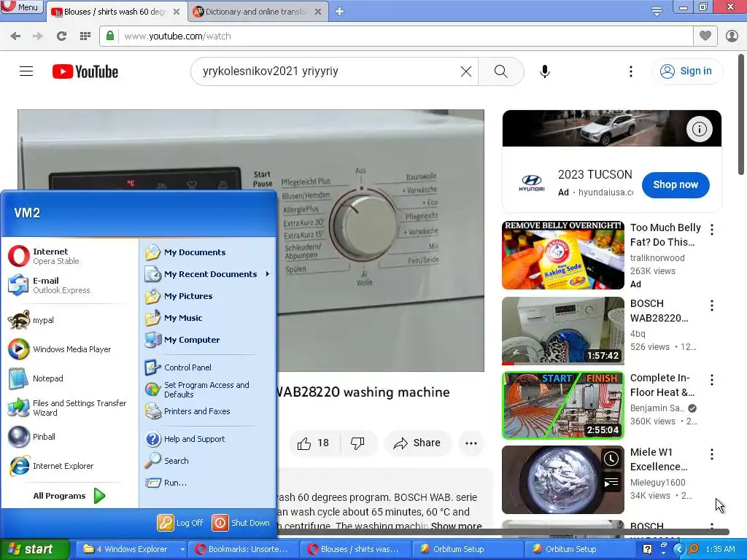Viewport: 747px width, 560px height.
Task: Open Search from Start menu
Action: pyautogui.click(x=207, y=461)
